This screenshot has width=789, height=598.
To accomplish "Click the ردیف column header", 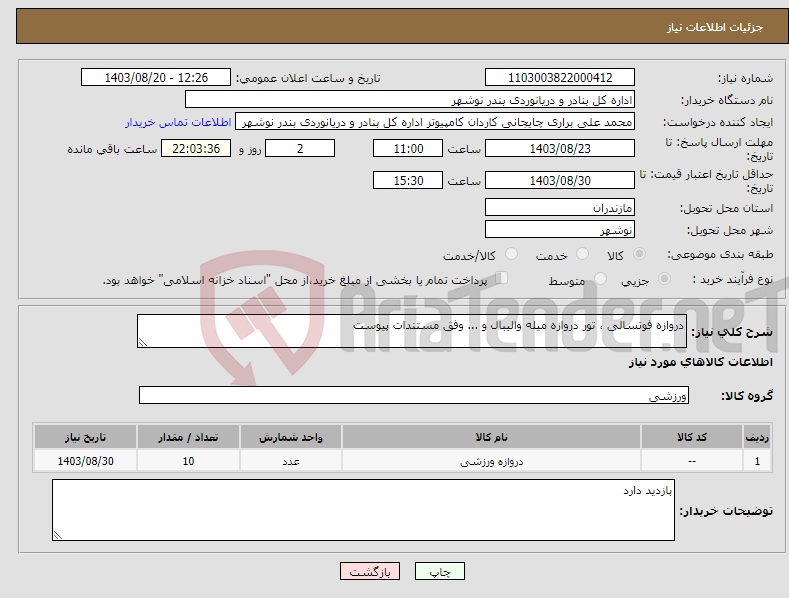I will tap(757, 437).
